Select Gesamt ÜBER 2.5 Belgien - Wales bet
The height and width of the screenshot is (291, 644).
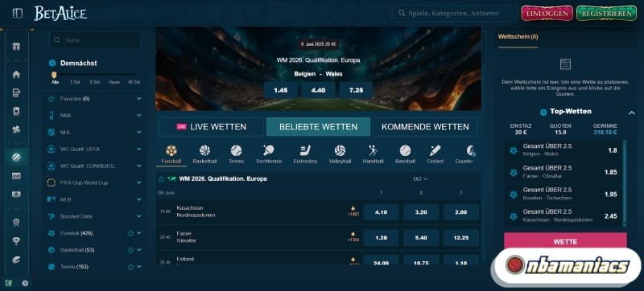[563, 150]
